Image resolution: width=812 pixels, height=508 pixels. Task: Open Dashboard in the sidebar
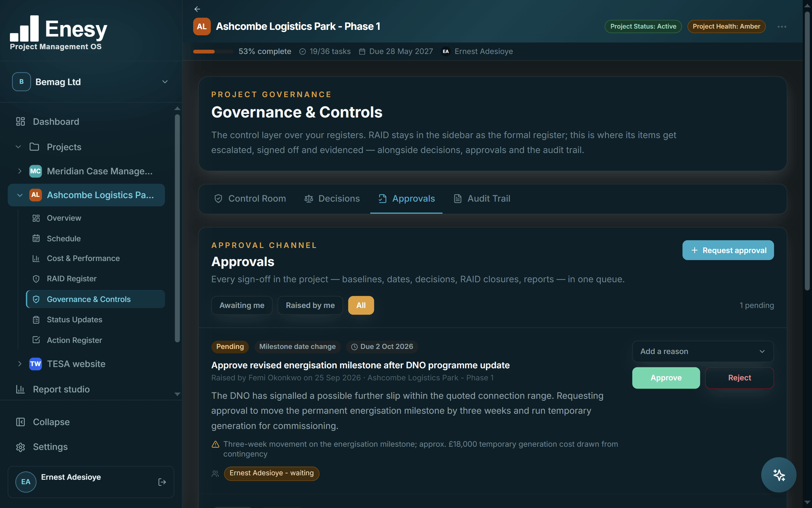coord(87,122)
